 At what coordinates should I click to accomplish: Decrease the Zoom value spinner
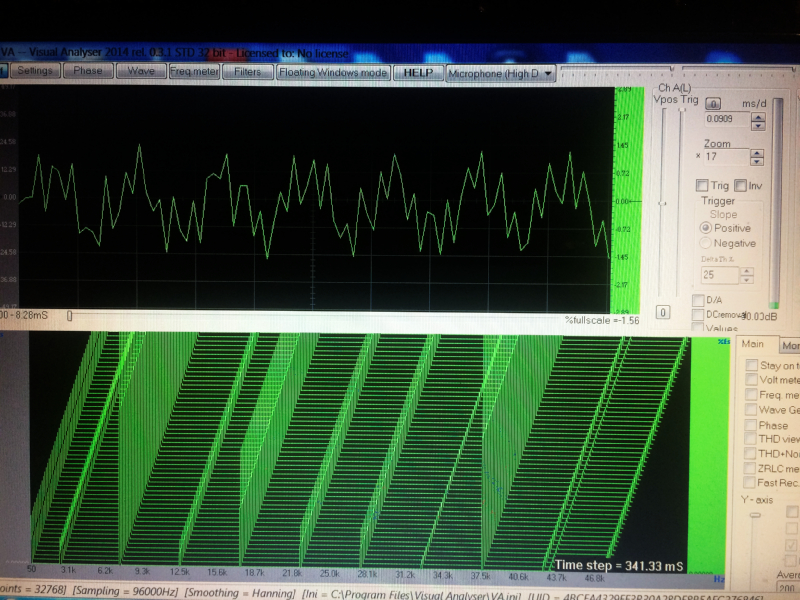coord(754,160)
